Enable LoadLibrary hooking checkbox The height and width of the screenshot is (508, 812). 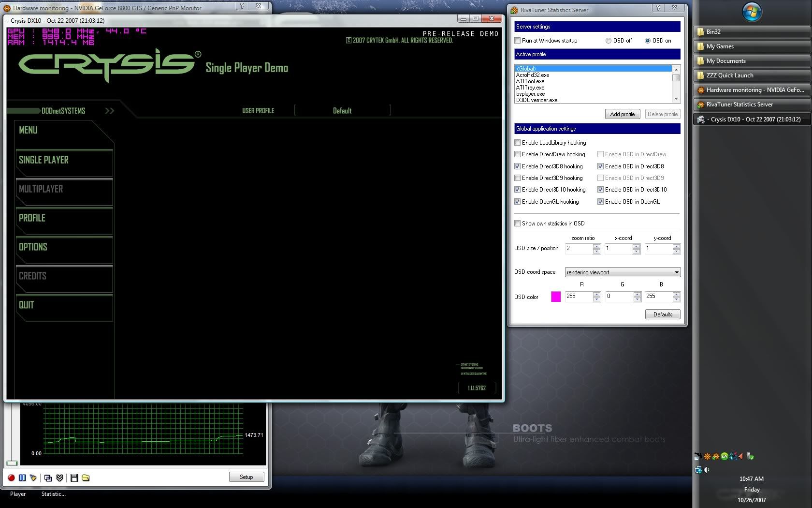518,143
